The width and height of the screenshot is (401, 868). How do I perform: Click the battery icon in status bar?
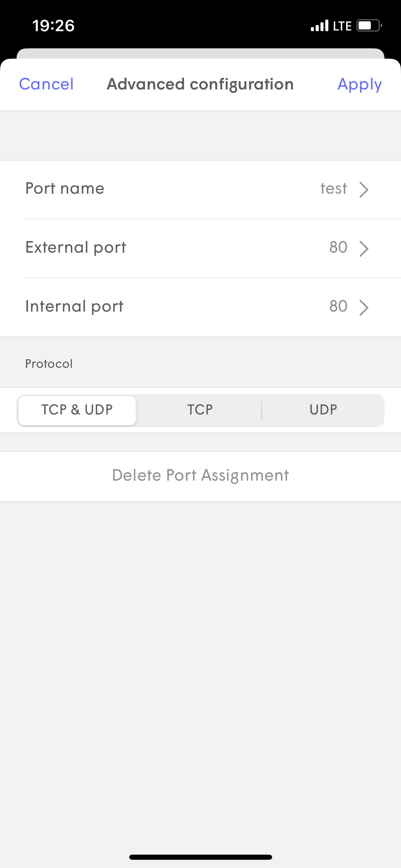tap(369, 26)
